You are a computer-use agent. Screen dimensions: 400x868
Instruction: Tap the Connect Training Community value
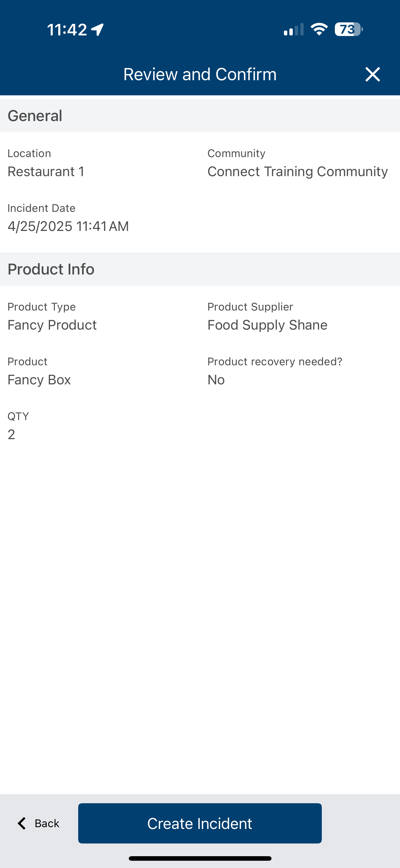coord(298,172)
